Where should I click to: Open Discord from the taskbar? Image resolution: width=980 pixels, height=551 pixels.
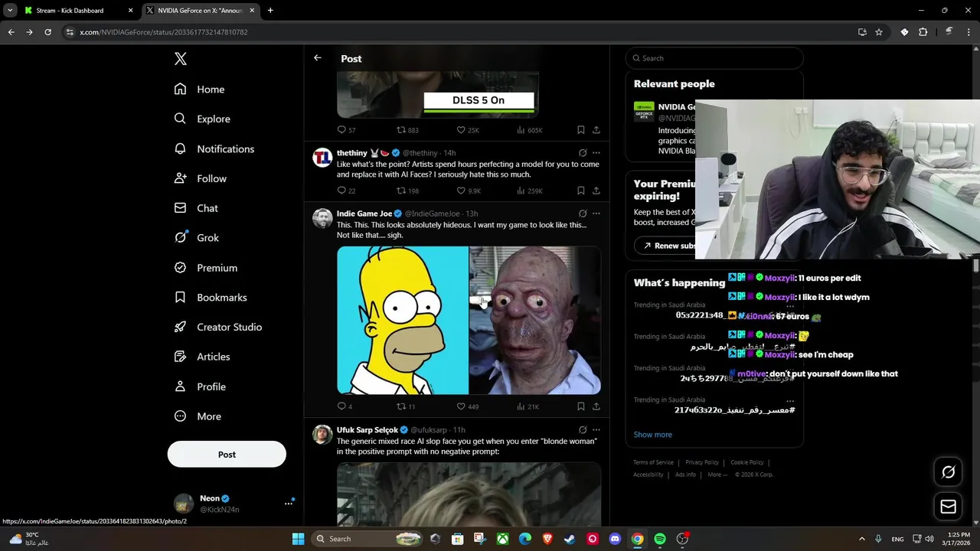pos(615,539)
